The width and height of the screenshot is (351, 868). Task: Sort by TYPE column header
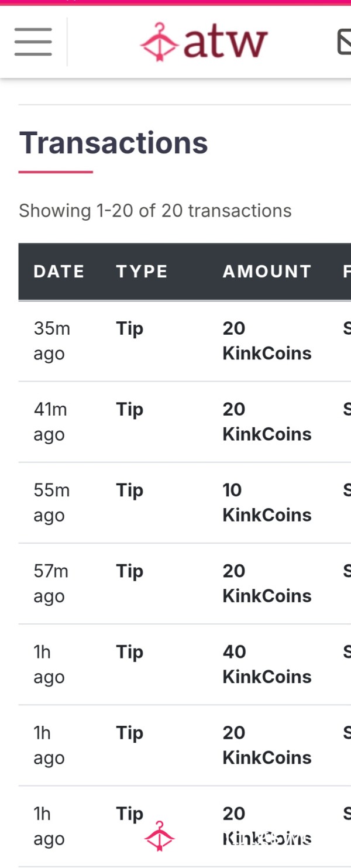[x=142, y=272]
